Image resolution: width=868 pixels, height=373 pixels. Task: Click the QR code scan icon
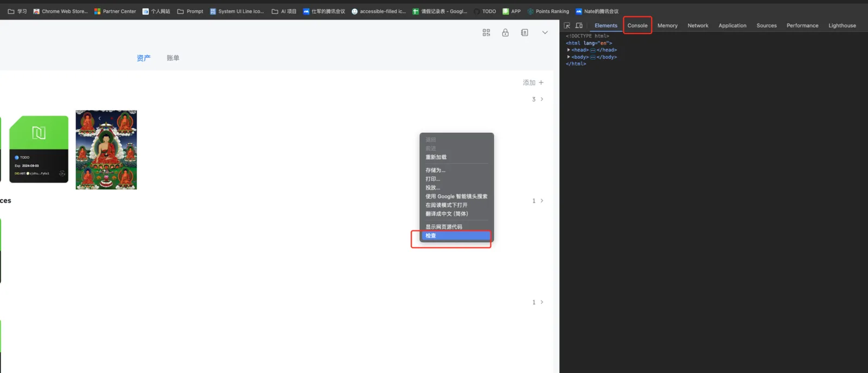(486, 33)
